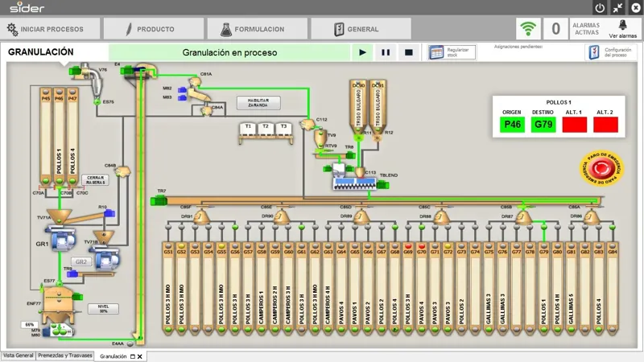The height and width of the screenshot is (362, 644).
Task: Click the green DESTINO G79 indicator
Action: tap(543, 125)
